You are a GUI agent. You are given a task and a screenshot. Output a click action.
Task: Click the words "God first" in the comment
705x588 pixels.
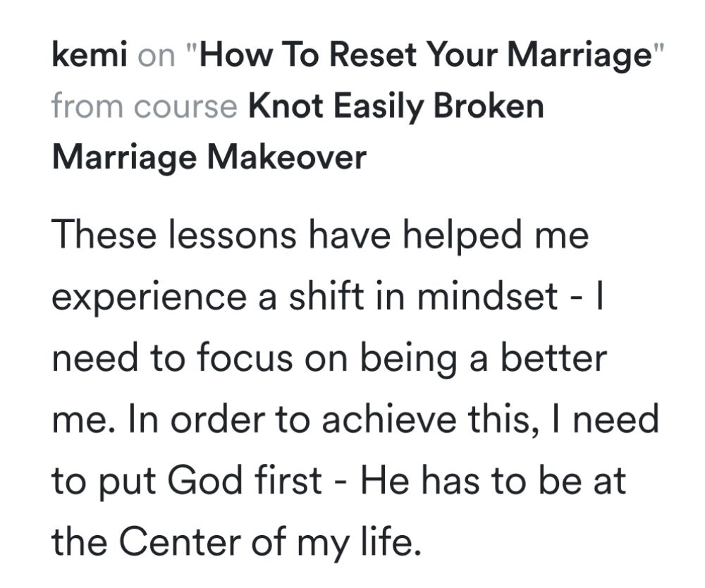click(x=245, y=480)
